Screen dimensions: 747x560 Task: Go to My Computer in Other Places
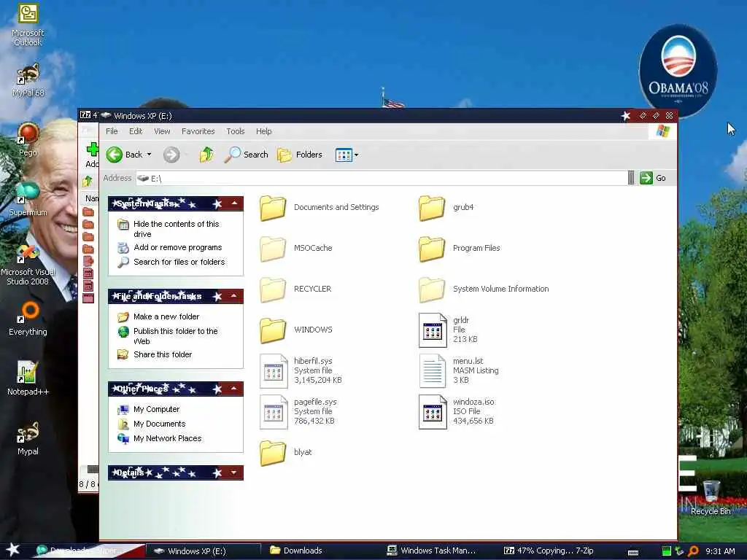click(x=156, y=409)
